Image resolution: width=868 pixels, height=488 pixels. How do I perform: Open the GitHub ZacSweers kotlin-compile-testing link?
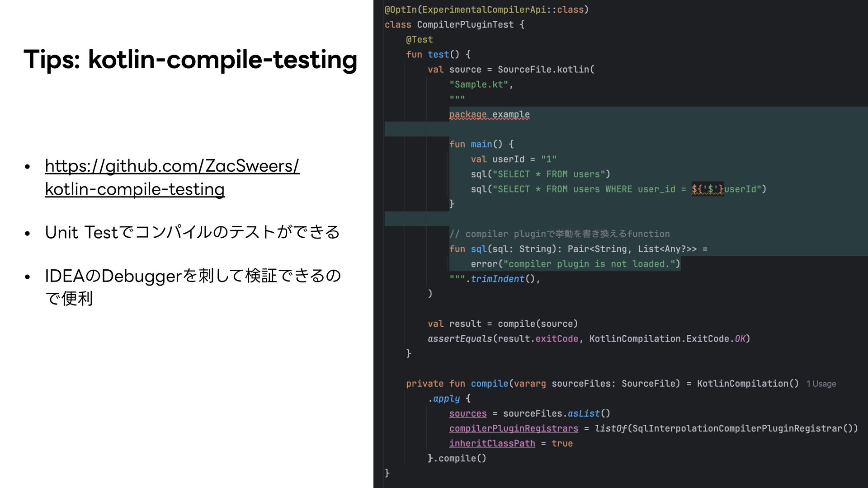(172, 166)
